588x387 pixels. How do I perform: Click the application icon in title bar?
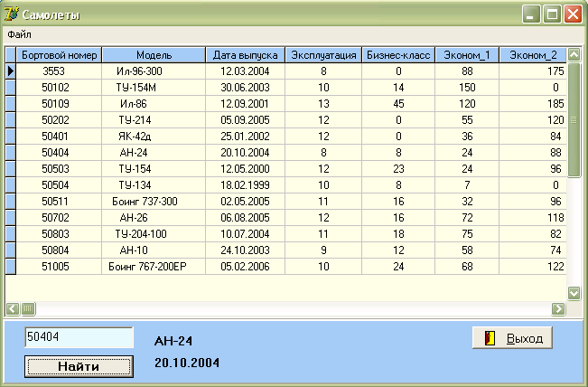tap(11, 14)
